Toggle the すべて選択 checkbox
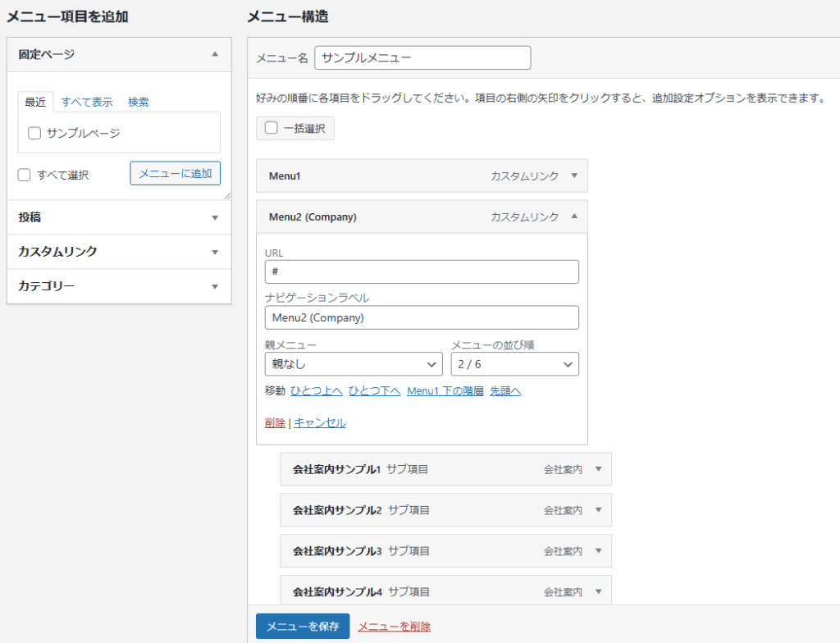 click(x=25, y=175)
